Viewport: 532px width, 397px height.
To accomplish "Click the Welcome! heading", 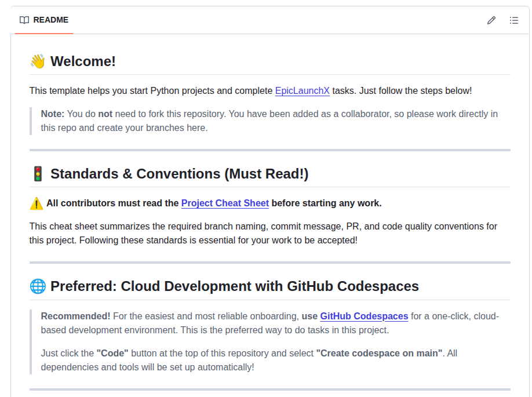I will [83, 61].
